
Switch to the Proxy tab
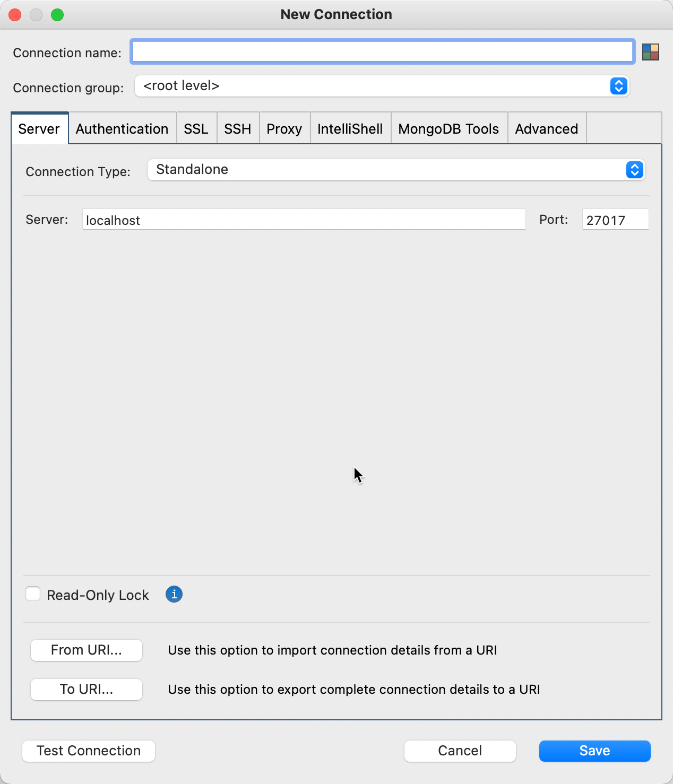tap(284, 128)
